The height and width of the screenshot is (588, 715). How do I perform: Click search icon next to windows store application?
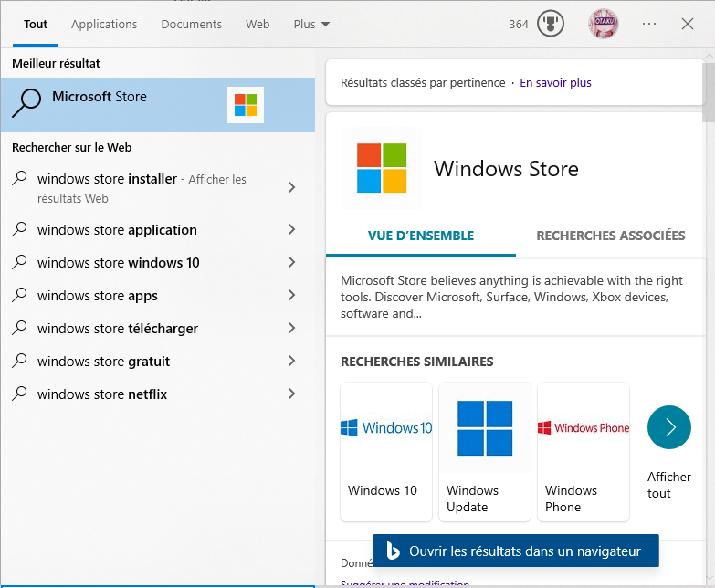[x=19, y=229]
